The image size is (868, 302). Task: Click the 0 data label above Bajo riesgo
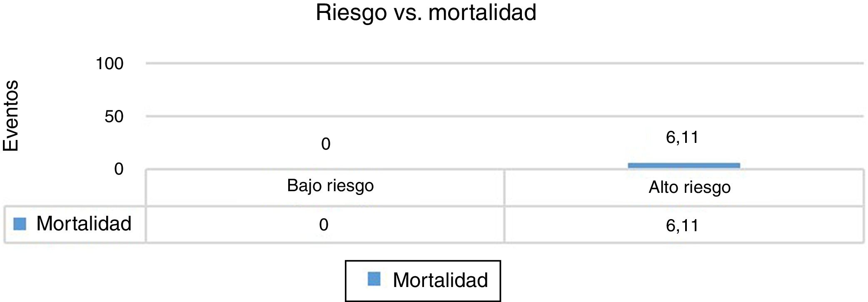click(326, 144)
